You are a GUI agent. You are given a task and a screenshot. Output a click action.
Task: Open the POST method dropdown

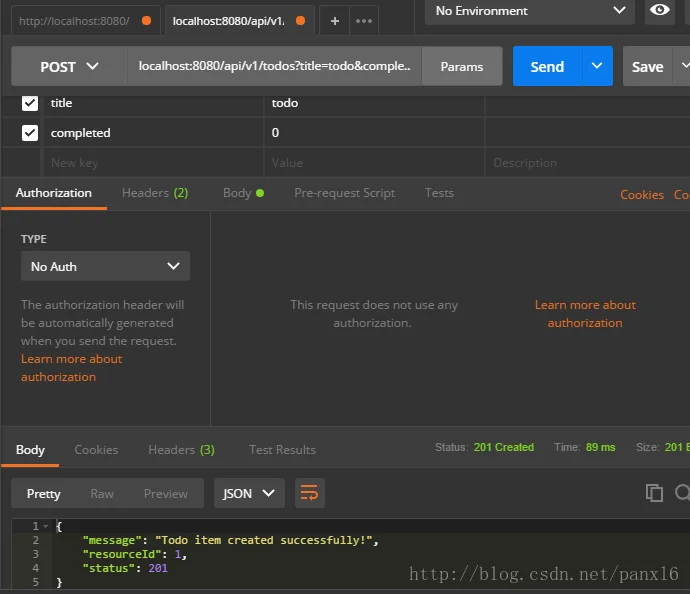point(70,66)
